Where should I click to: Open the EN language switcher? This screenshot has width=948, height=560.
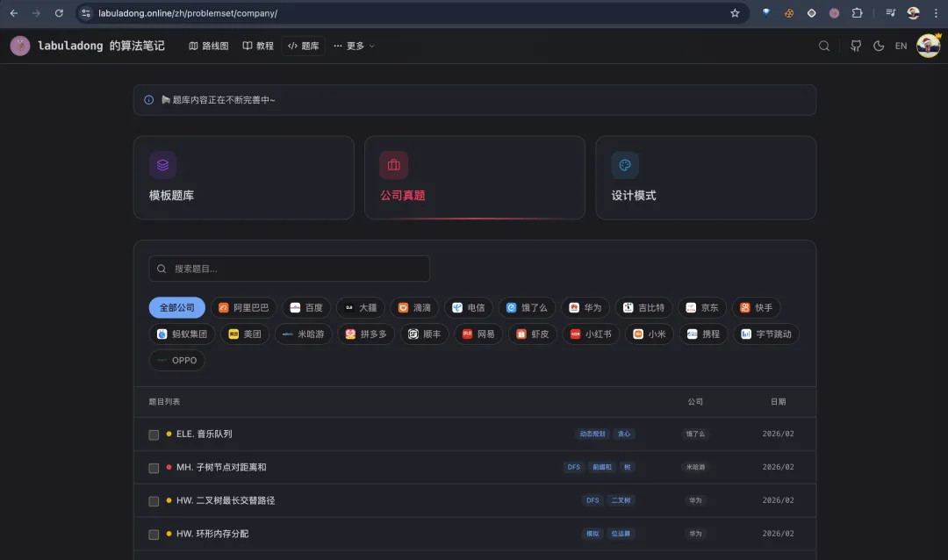pos(901,46)
